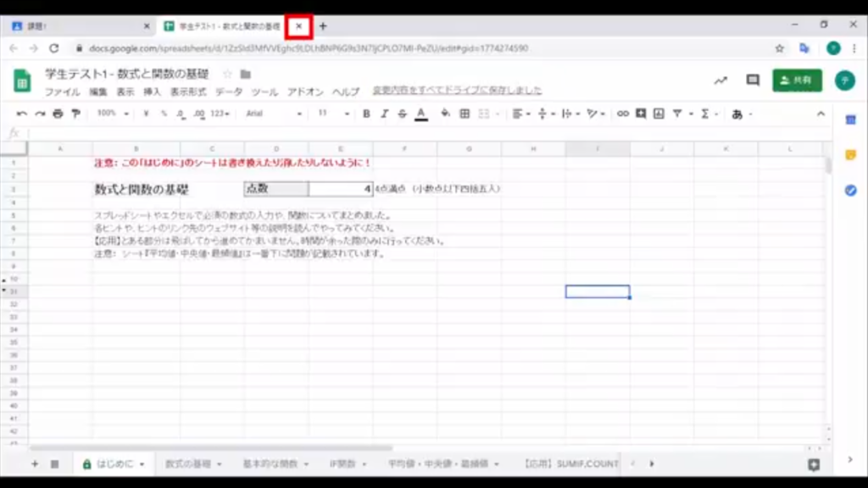
Task: Undo the last action in the toolbar
Action: (x=21, y=114)
